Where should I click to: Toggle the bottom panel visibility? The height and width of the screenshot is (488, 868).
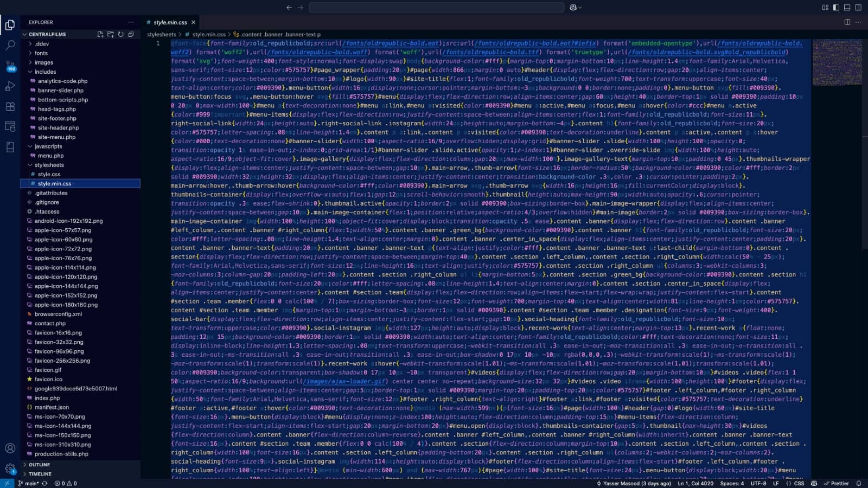pos(847,8)
